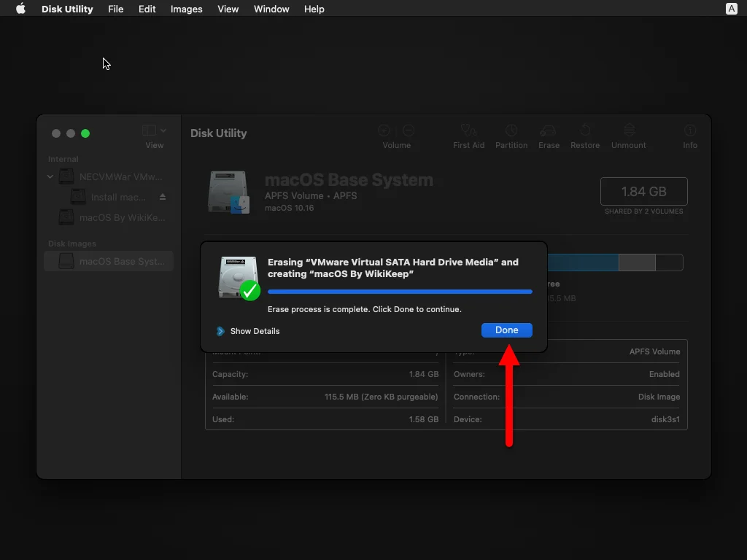Click the Restore toolbar icon
747x560 pixels.
(x=585, y=130)
